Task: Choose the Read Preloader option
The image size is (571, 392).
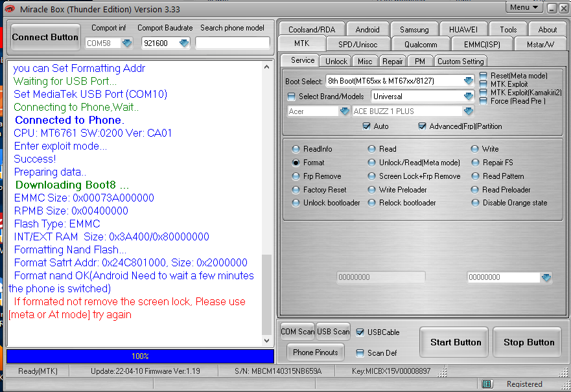Action: click(x=475, y=190)
